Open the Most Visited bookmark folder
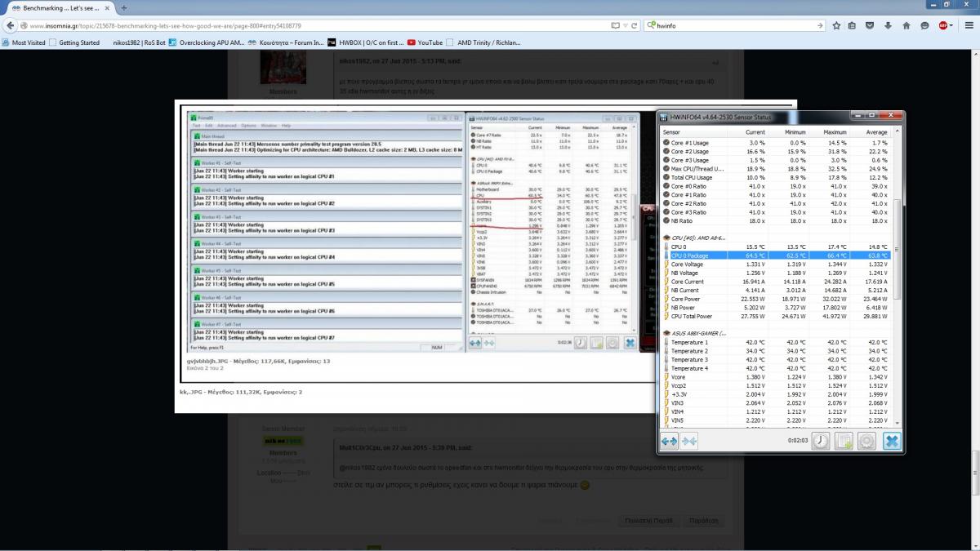Screen dimensions: 980x551 pos(24,42)
